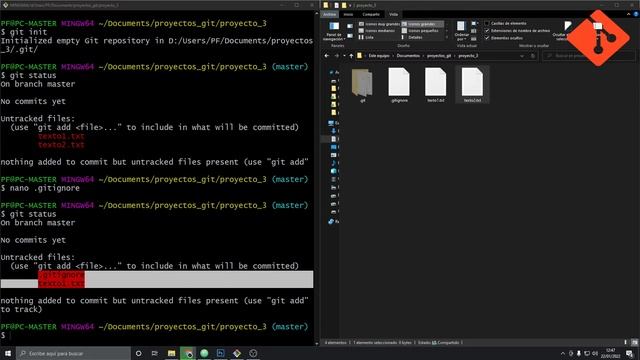Open Chrome taskbar icon
Viewport: 640px width, 360px height.
coord(188,353)
